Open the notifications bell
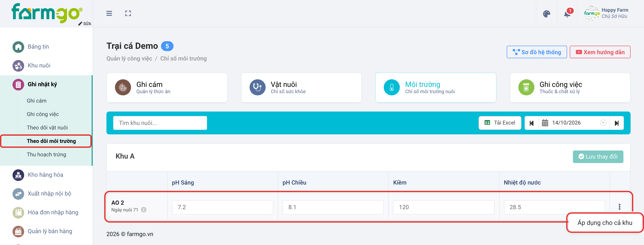 click(567, 14)
